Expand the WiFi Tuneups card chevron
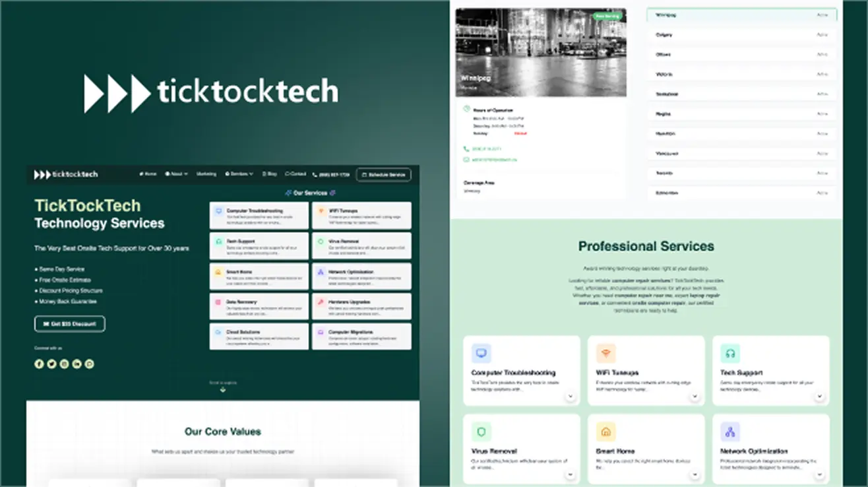Viewport: 868px width, 487px height. pyautogui.click(x=695, y=397)
